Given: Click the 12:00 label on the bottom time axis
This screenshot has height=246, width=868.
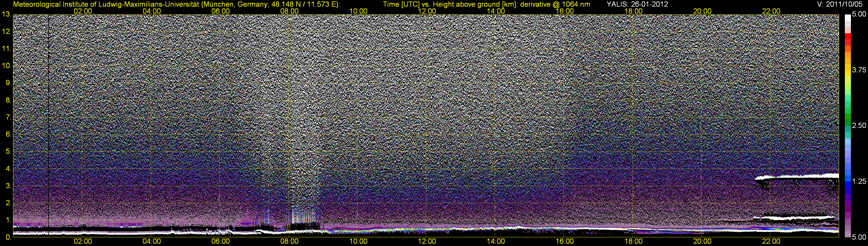Looking at the screenshot, I should [427, 242].
